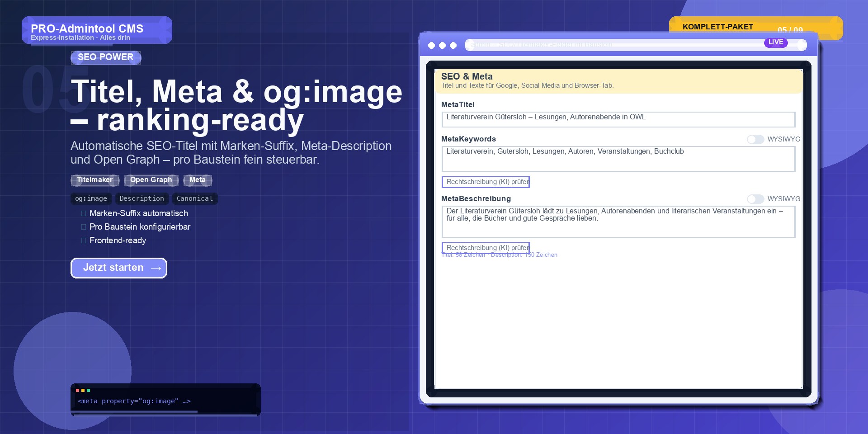Edit the MetaBeschreibung text area
This screenshot has height=434, width=868.
point(618,222)
